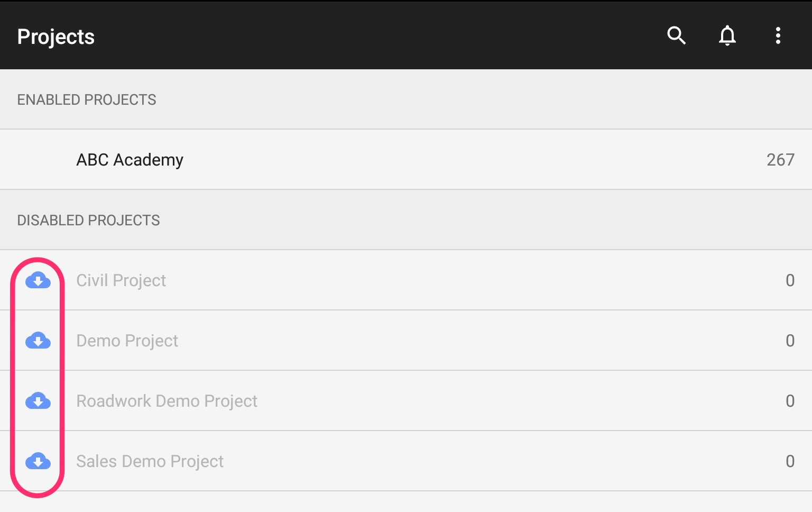Download Sales Demo Project cloud icon

tap(38, 461)
